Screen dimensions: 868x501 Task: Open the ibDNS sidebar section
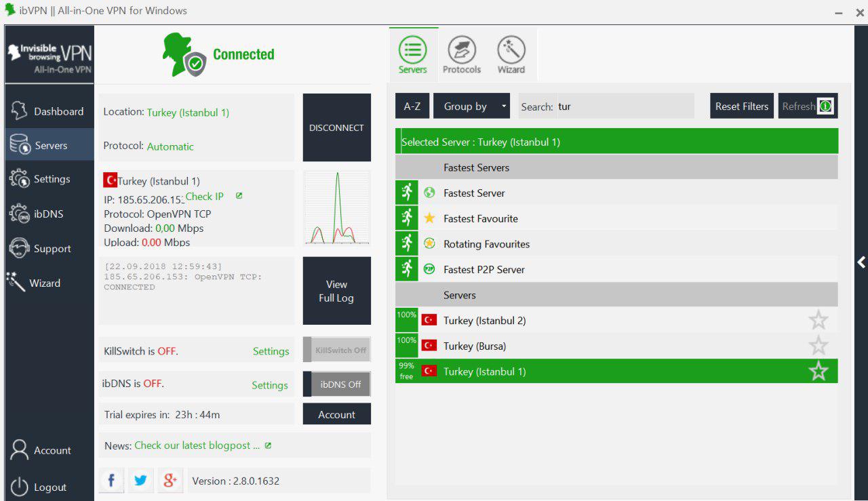coord(49,214)
